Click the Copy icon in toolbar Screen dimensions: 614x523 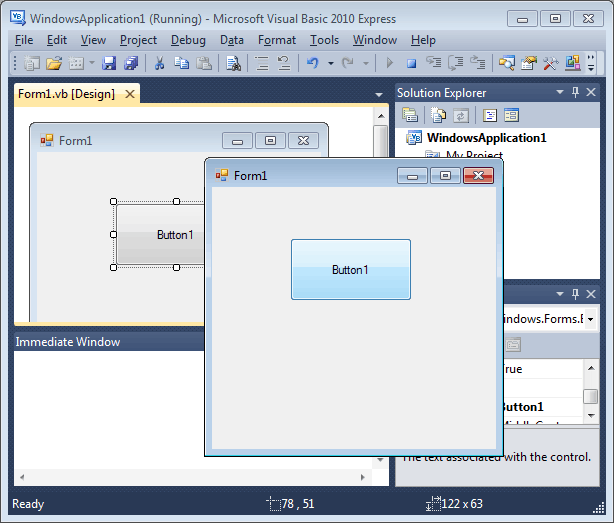(181, 63)
